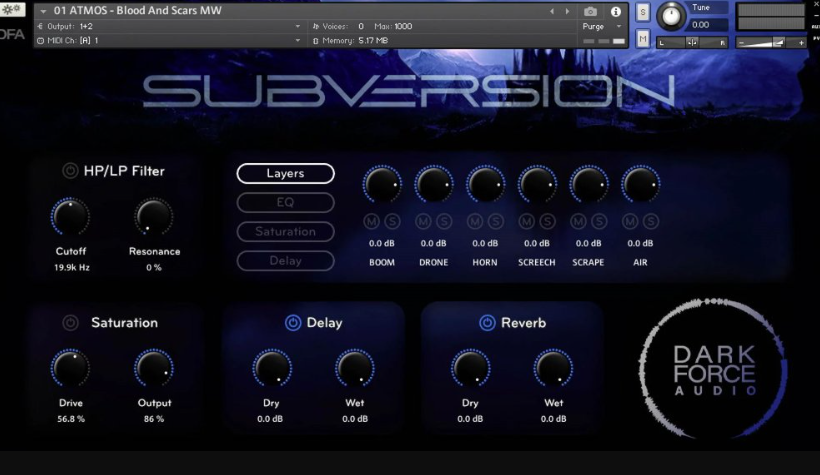Click the Cutoff knob

point(71,217)
